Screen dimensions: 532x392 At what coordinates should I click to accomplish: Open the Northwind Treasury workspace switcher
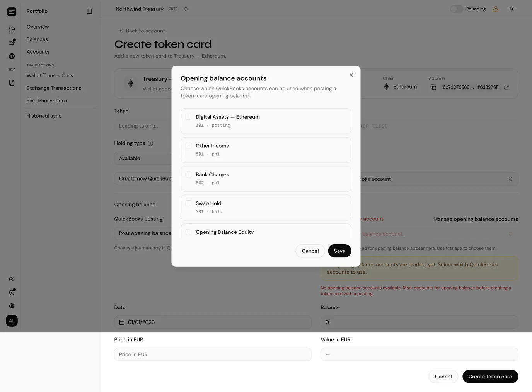tap(152, 9)
